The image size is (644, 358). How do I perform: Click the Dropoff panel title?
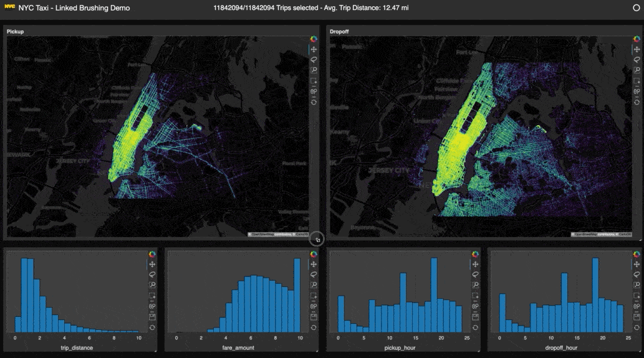pyautogui.click(x=340, y=31)
